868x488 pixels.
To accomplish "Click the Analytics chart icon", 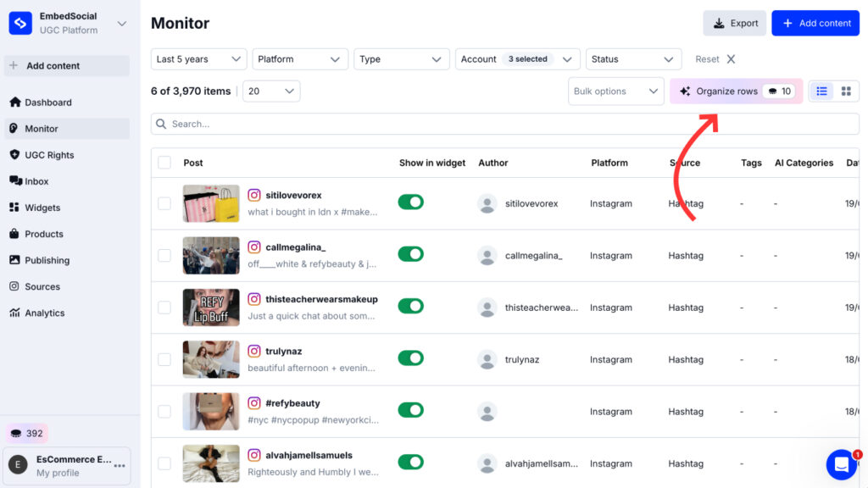I will point(14,313).
